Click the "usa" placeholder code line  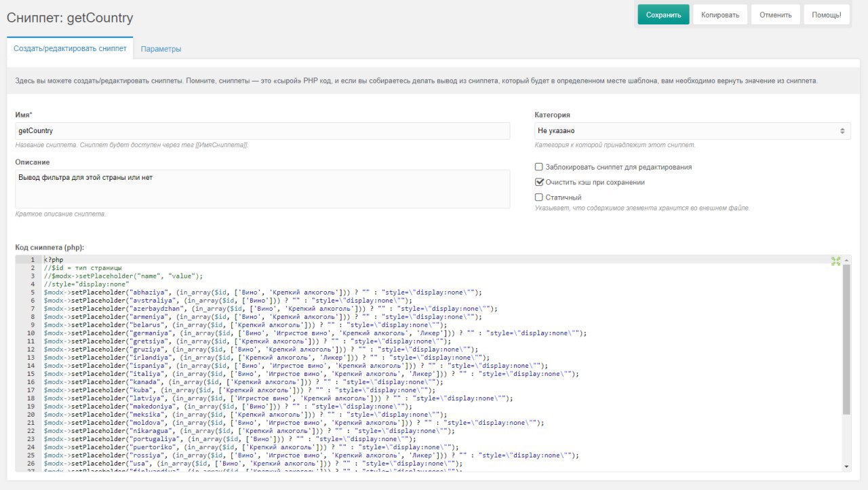click(252, 464)
